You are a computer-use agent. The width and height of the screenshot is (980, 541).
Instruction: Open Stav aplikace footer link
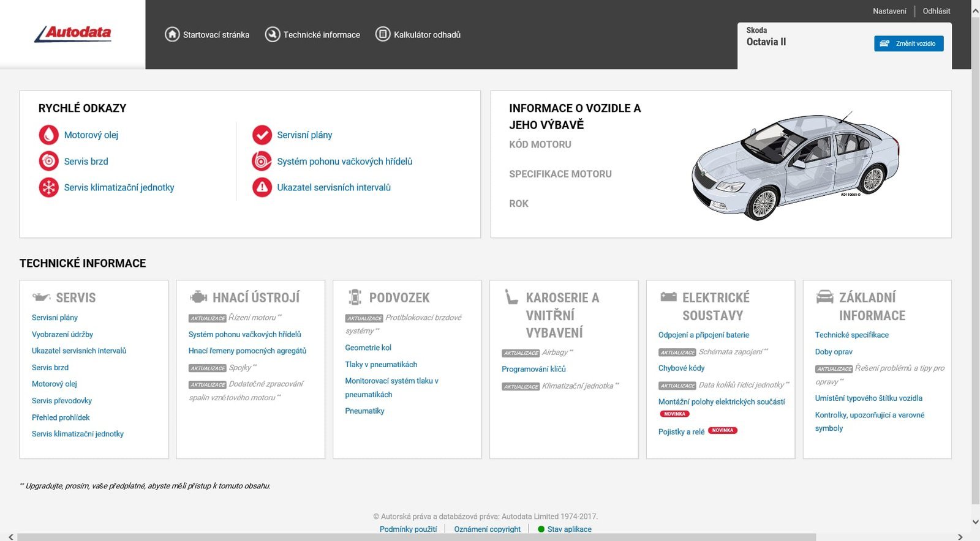tap(570, 529)
